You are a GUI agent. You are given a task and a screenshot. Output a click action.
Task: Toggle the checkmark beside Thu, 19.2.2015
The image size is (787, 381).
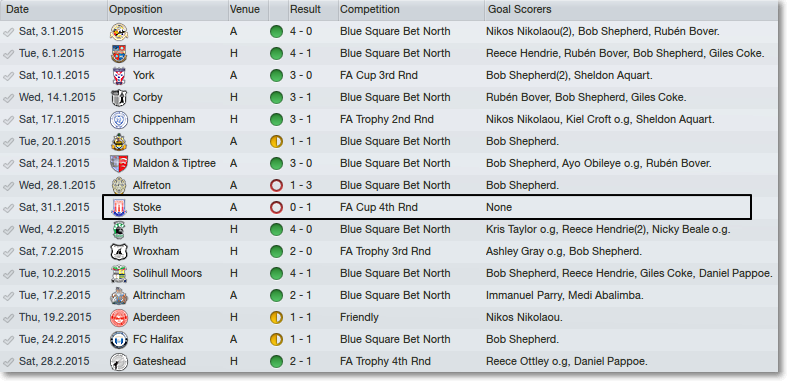click(8, 318)
